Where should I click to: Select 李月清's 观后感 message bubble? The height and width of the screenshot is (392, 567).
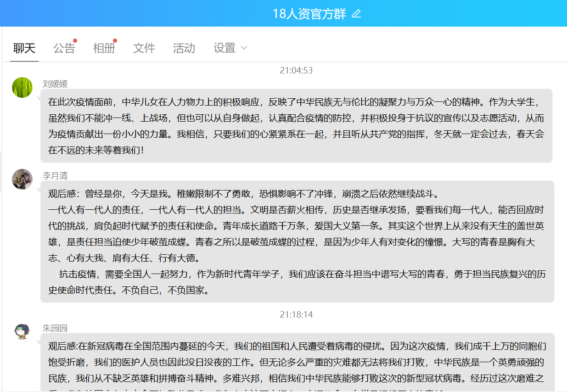[x=297, y=241]
